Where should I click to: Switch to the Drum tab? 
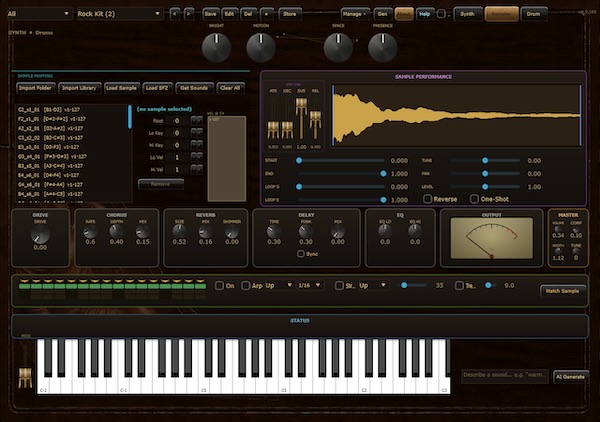tap(533, 14)
